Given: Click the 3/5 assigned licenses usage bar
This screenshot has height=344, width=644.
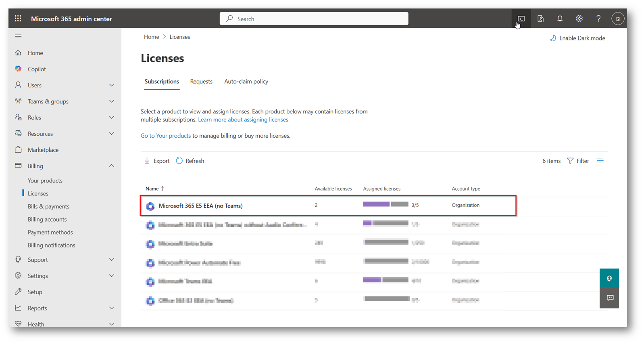Looking at the screenshot, I should pos(386,204).
